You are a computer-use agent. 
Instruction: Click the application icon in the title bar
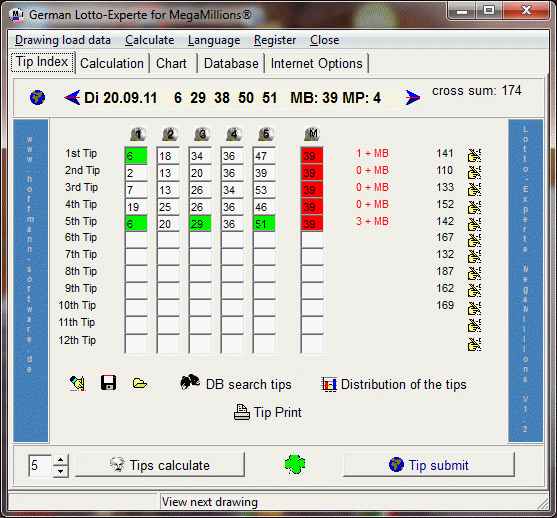[x=16, y=15]
